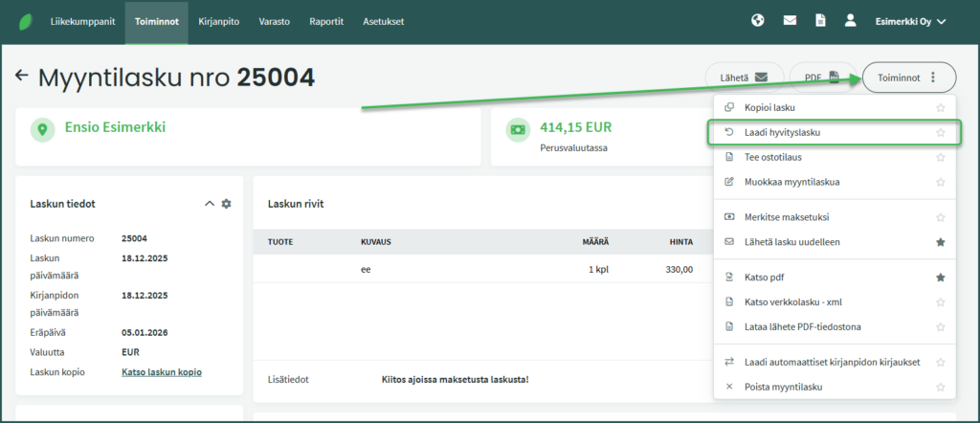Switch to the Kirjanpito tab

(219, 21)
